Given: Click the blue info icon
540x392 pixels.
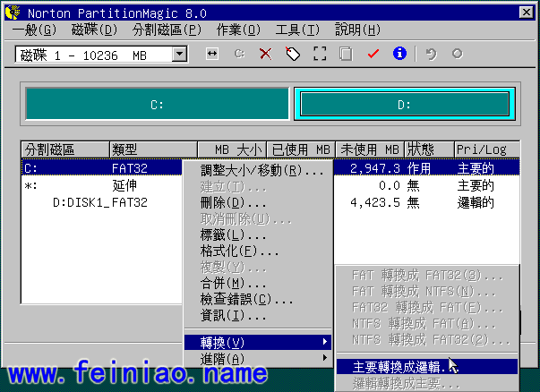Looking at the screenshot, I should [399, 54].
